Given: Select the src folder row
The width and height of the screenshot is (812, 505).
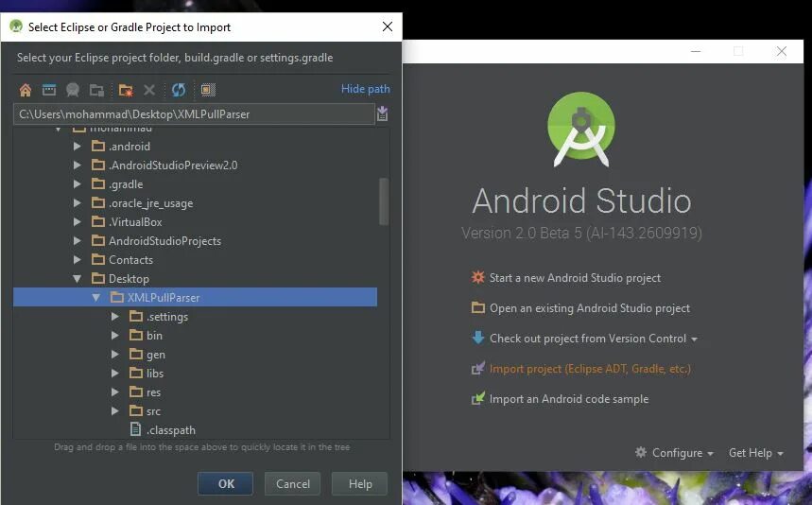Looking at the screenshot, I should tap(196, 411).
